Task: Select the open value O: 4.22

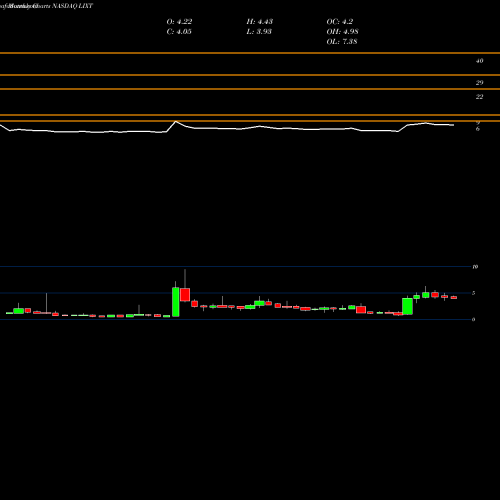Action: (x=179, y=22)
